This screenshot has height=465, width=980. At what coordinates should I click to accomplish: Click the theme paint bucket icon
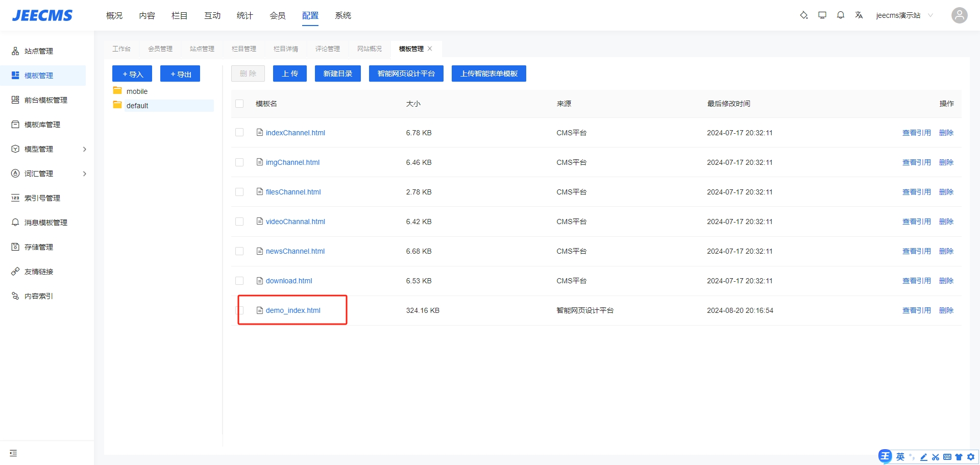(x=803, y=15)
